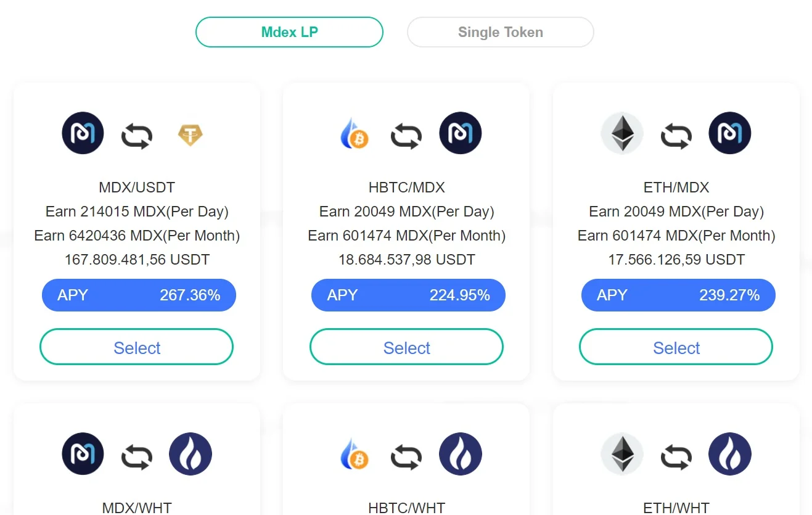Select the MDX/USDT pool

coord(136,347)
